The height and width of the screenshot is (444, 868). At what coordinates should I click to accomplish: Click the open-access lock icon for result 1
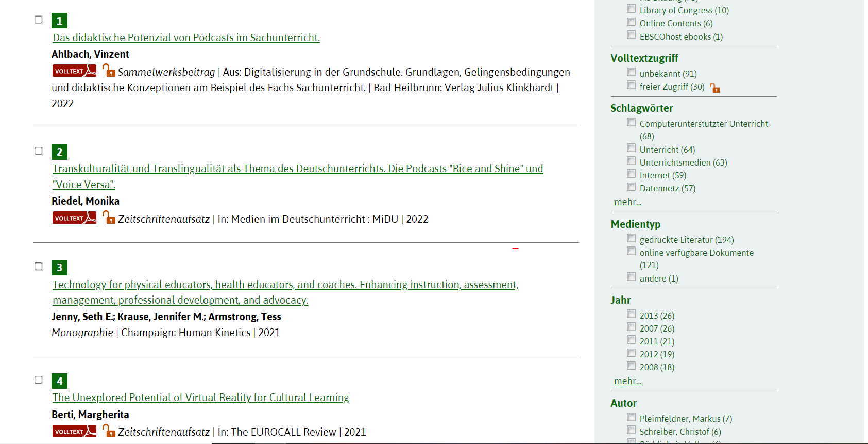109,71
